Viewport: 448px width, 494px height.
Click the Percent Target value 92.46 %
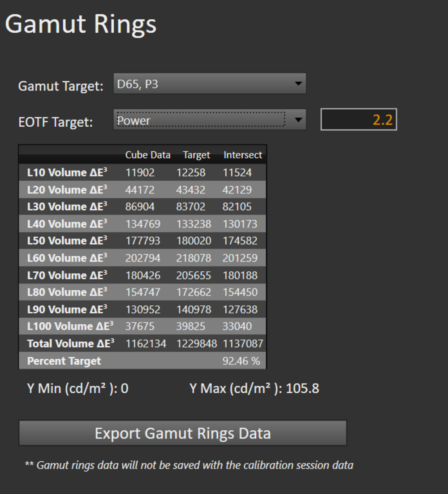click(x=241, y=361)
